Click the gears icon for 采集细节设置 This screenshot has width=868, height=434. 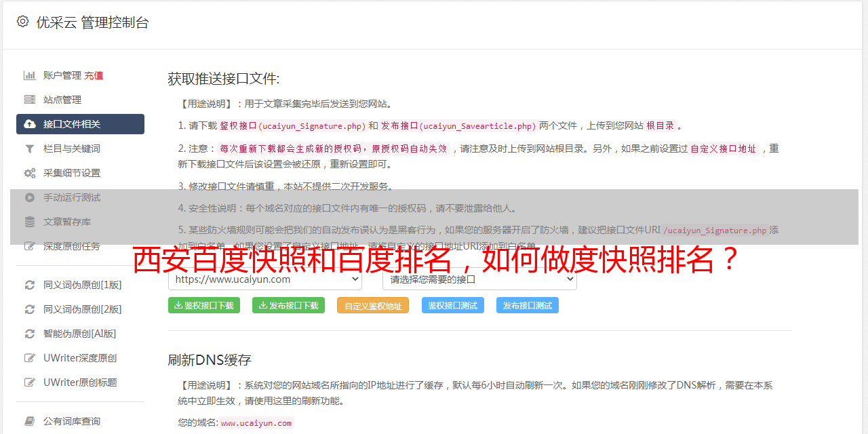30,173
